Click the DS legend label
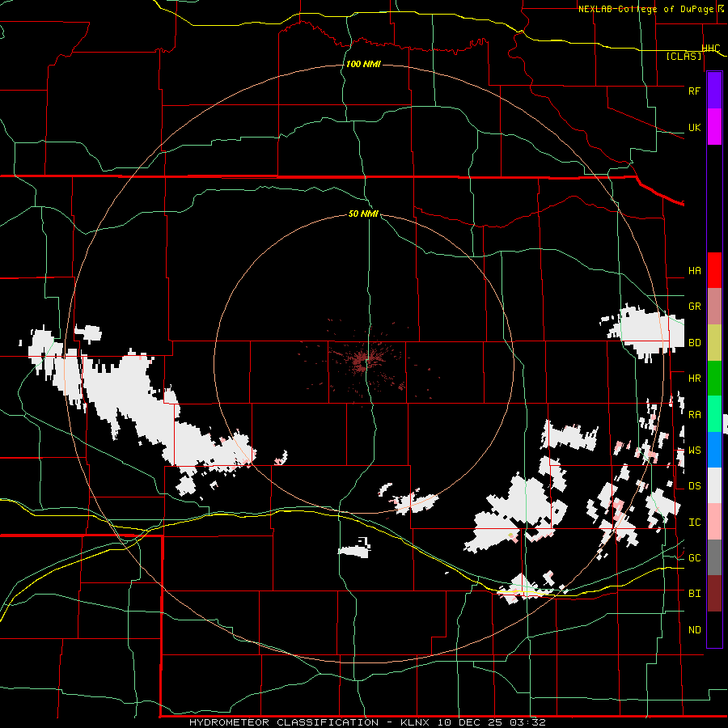The height and width of the screenshot is (728, 728). [694, 486]
